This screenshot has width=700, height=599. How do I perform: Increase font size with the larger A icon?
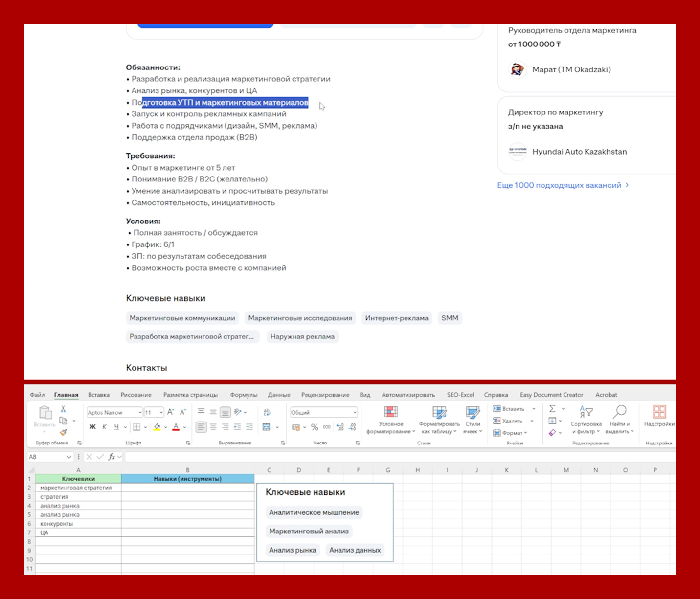[x=171, y=412]
